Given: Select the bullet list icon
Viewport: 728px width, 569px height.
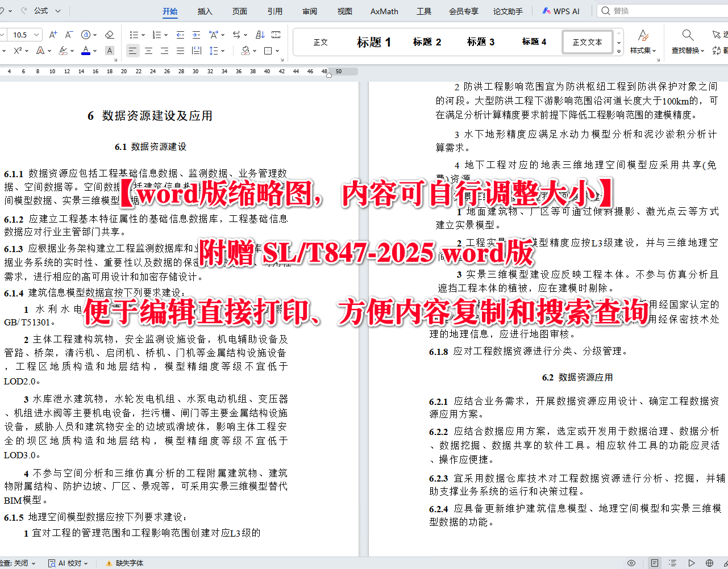Looking at the screenshot, I should (134, 34).
